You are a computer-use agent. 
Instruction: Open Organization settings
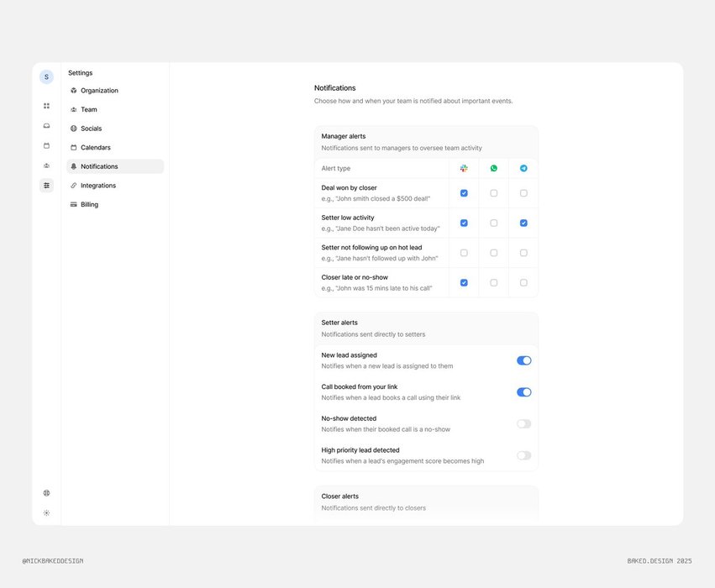115,90
